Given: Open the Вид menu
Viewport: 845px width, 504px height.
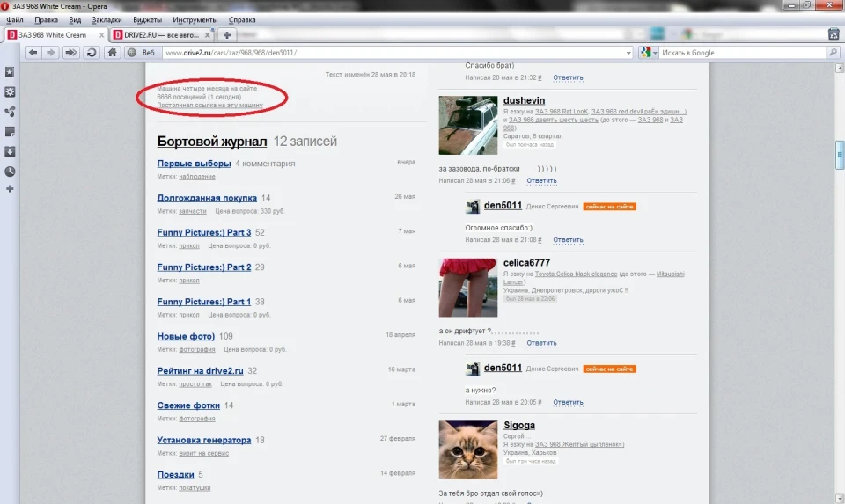Looking at the screenshot, I should pyautogui.click(x=75, y=20).
